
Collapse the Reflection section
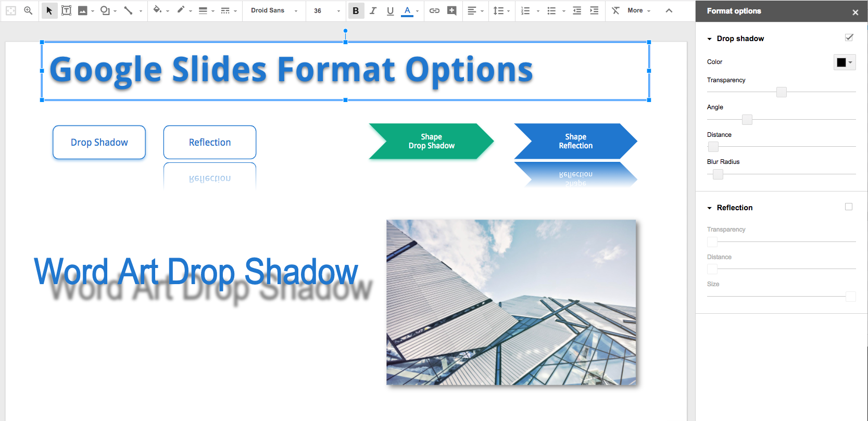[709, 208]
